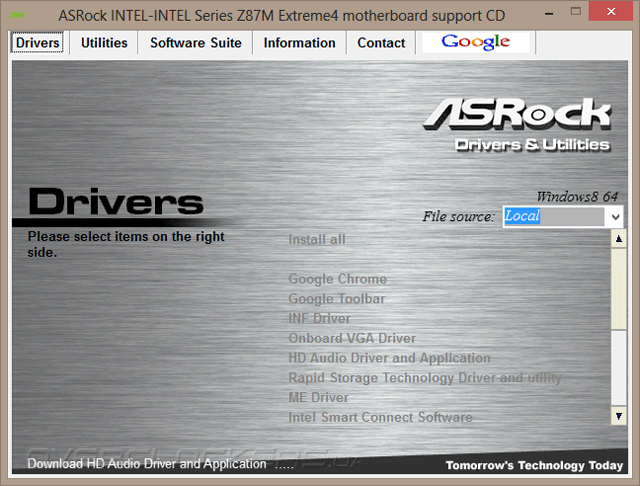Click the driver list scrollbar thumb

pos(619,289)
